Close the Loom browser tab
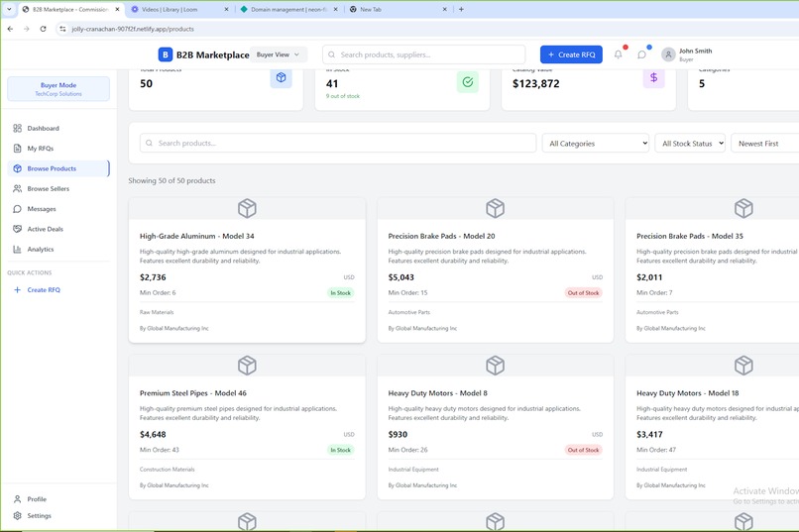799x532 pixels. 226,9
